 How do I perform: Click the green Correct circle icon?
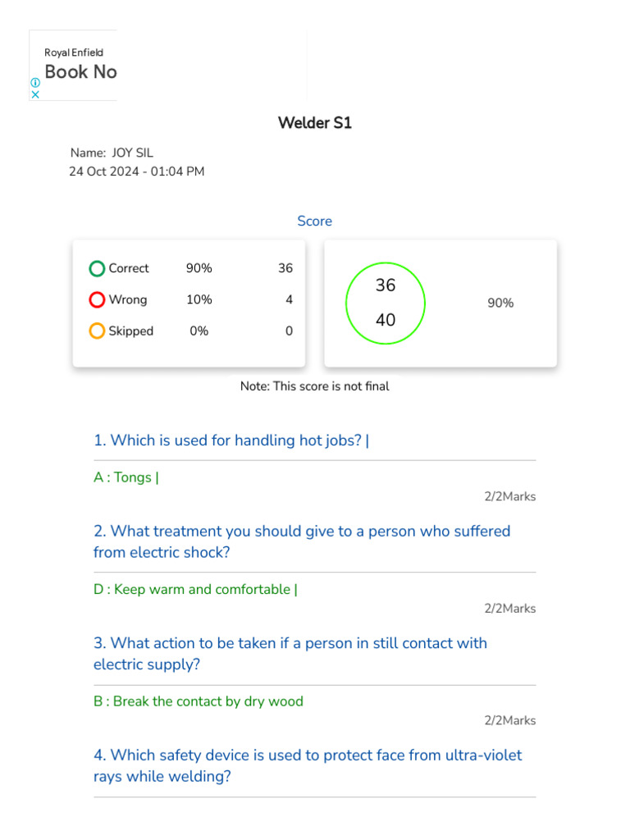pos(97,268)
